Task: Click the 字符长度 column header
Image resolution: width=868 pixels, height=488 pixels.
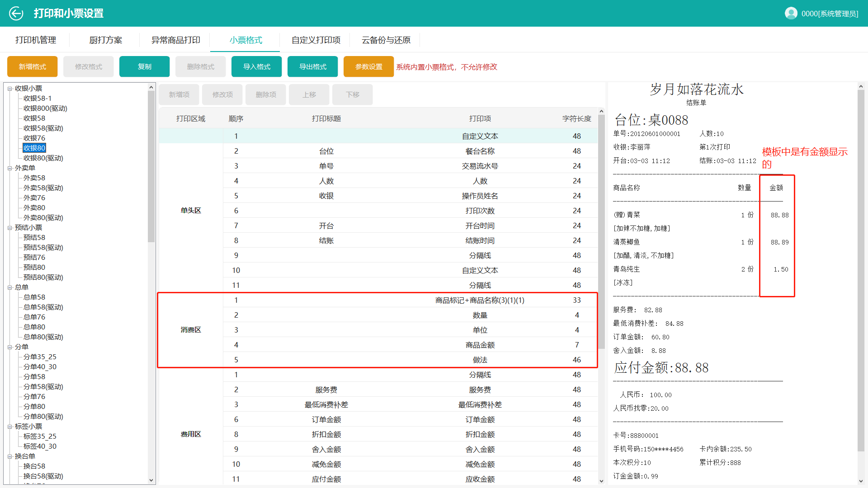Action: tap(576, 118)
